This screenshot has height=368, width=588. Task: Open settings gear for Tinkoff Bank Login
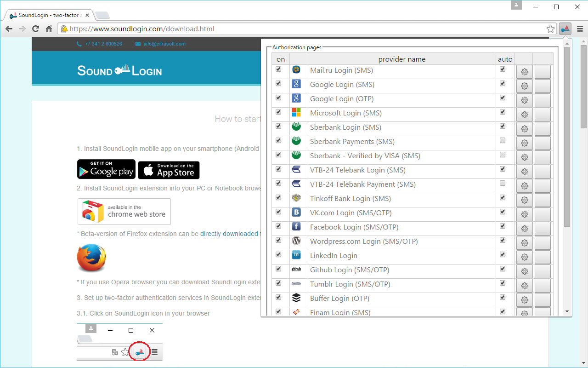click(x=524, y=200)
